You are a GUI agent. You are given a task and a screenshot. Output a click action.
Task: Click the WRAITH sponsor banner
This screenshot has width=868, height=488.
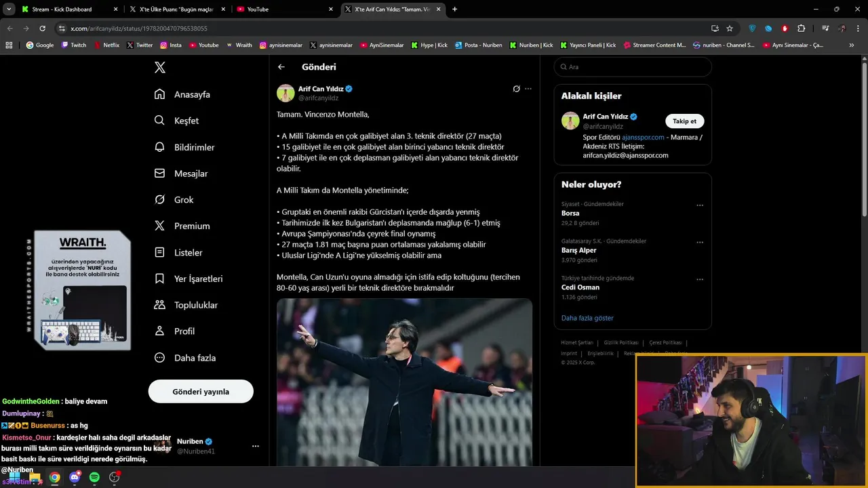82,290
